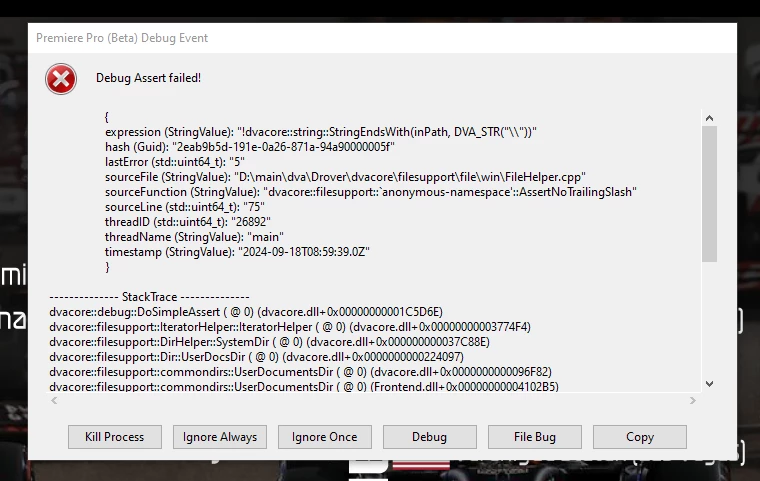Click the DoSimpleAssert stack trace entry
The height and width of the screenshot is (481, 760).
tap(246, 312)
